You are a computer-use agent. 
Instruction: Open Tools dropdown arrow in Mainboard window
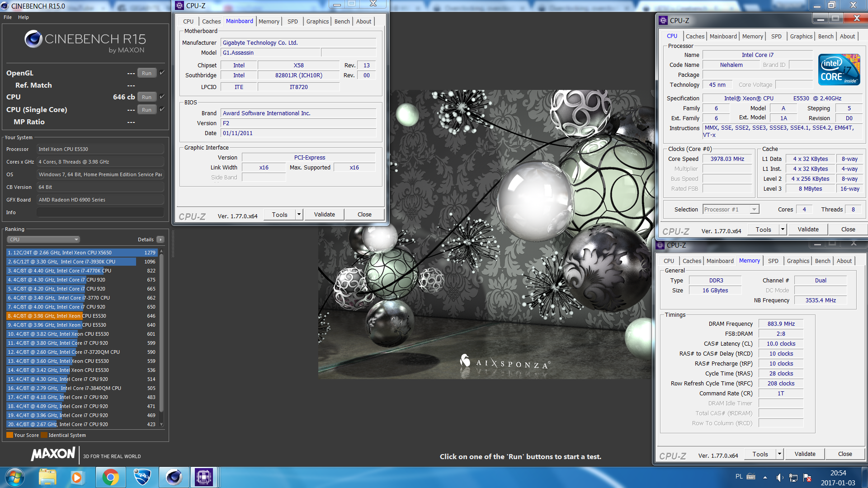coord(299,215)
